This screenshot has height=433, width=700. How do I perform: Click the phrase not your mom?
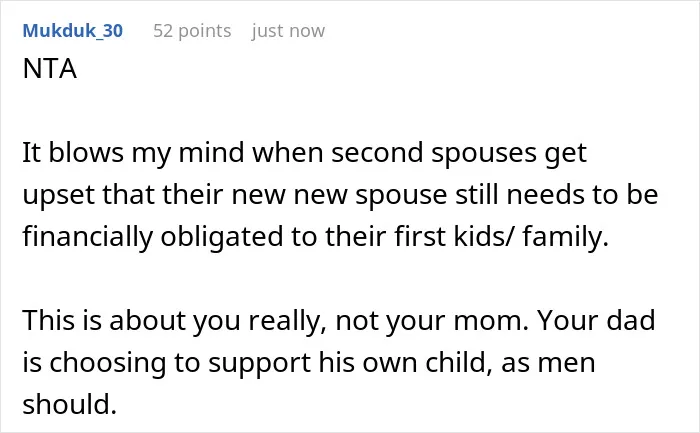[432, 321]
